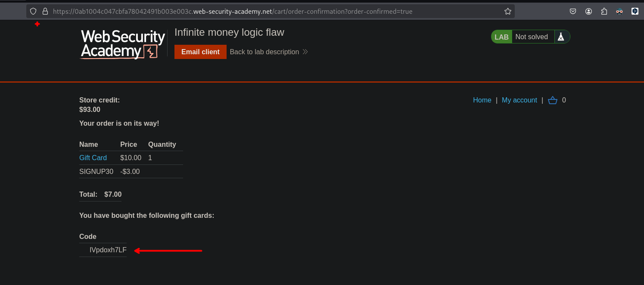Click the gift card code IVpdoxh7LF

pos(108,250)
